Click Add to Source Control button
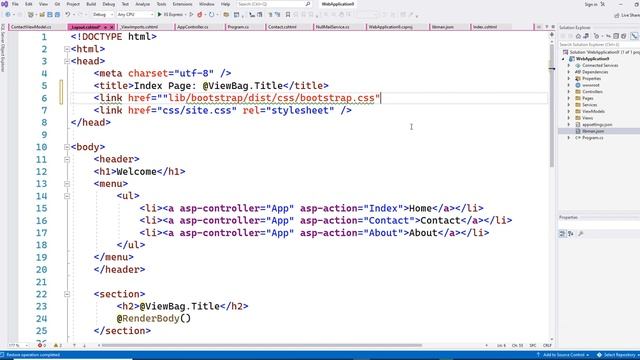 [563, 355]
